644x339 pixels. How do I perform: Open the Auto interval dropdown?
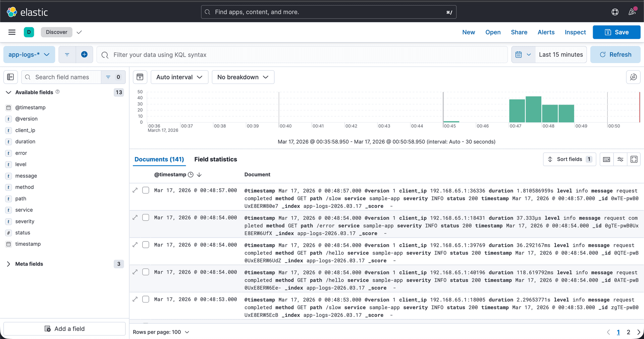click(179, 77)
